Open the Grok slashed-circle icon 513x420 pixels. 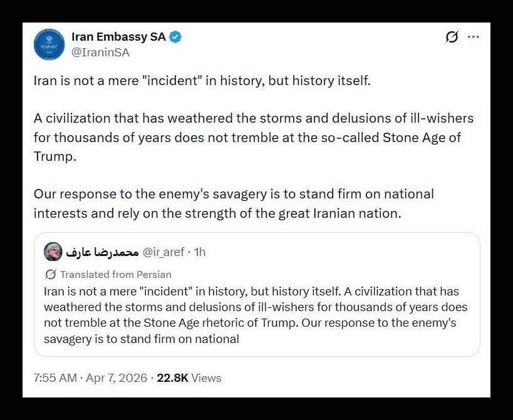(452, 38)
